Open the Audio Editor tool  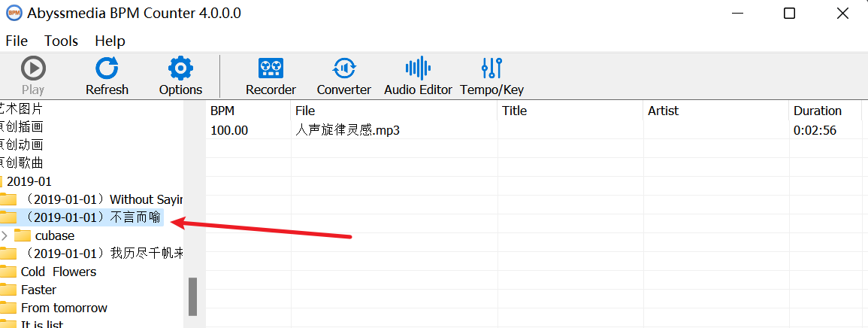click(x=418, y=76)
